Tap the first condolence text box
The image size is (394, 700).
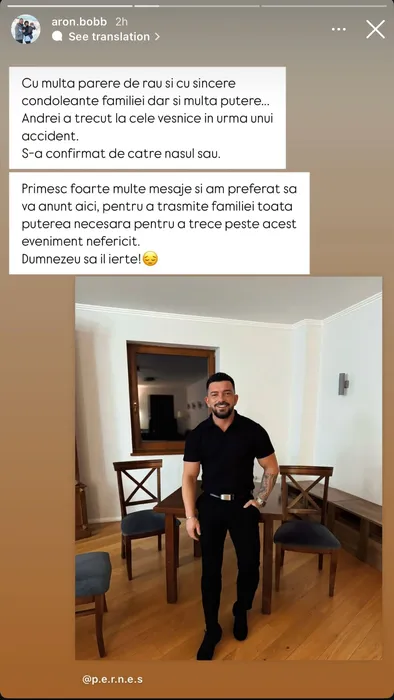coord(147,118)
